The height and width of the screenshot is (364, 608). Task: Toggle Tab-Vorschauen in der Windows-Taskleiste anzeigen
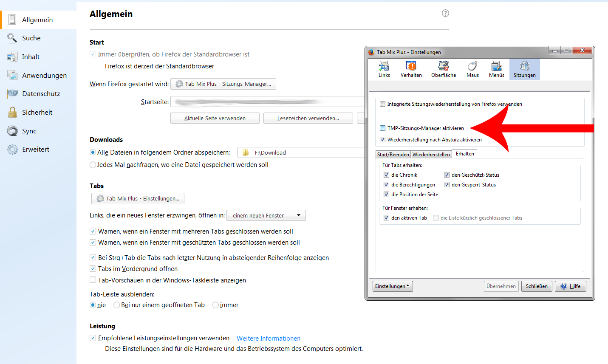93,280
